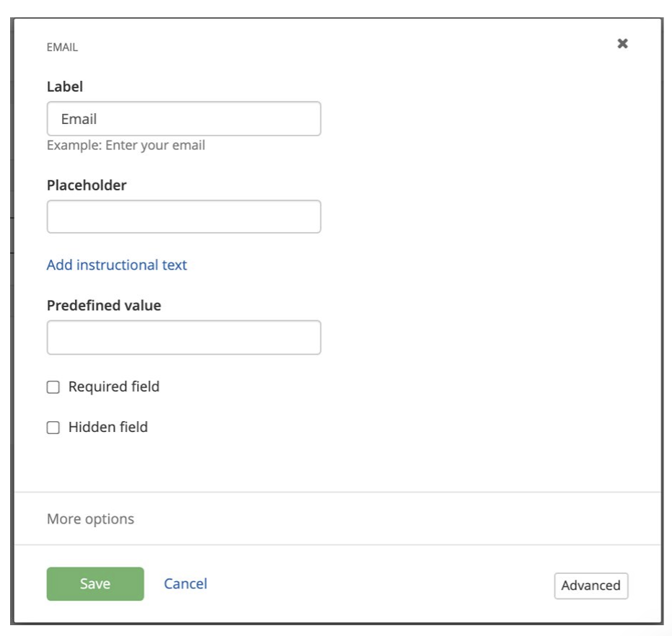Tick the Hidden field checkbox

53,428
